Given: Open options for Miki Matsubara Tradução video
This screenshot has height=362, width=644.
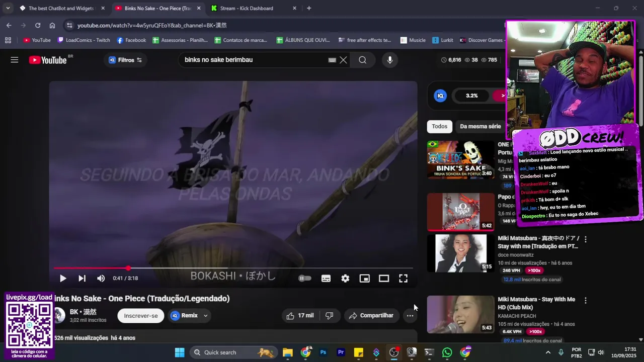Looking at the screenshot, I should point(585,239).
